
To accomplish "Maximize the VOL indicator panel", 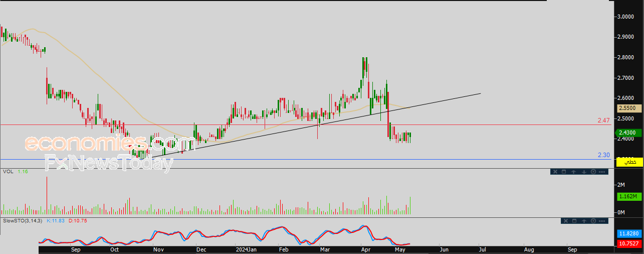I will point(564,172).
